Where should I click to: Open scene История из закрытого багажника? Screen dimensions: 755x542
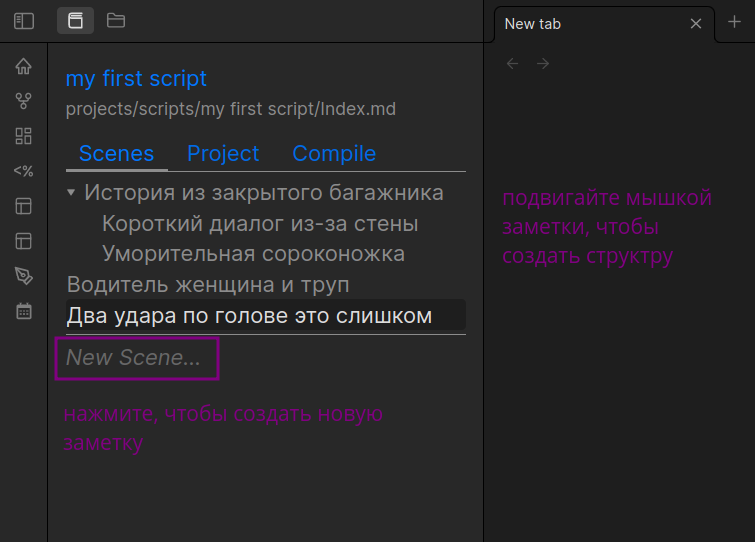264,193
